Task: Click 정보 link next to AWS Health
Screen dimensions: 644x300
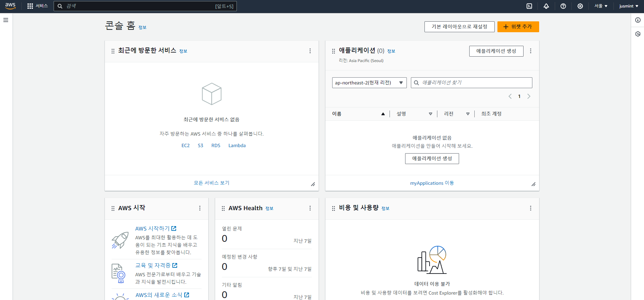Action: (269, 208)
